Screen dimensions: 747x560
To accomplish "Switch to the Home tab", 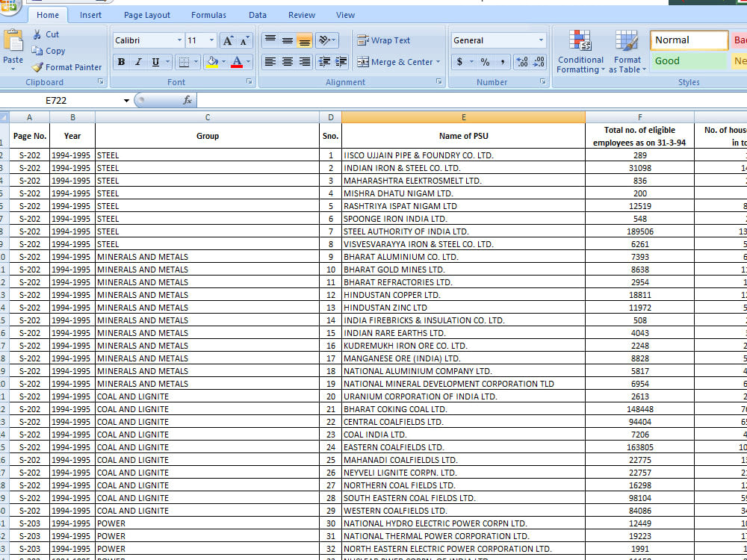I will tap(48, 15).
